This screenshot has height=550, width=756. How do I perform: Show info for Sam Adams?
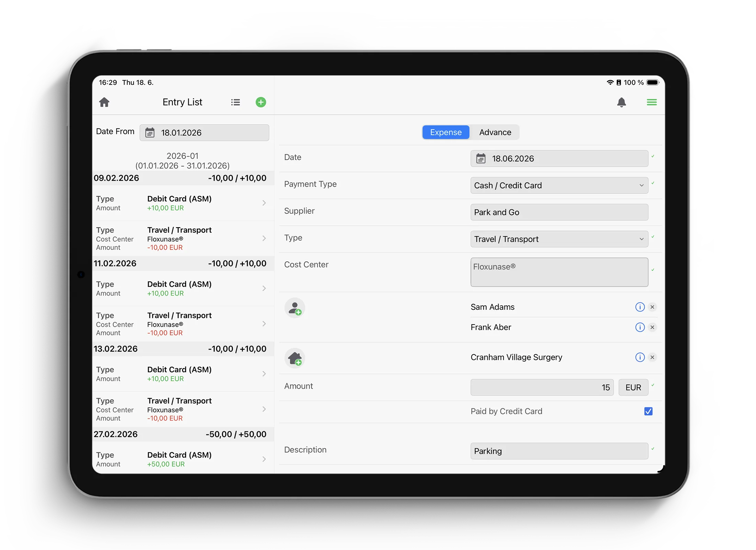point(640,307)
